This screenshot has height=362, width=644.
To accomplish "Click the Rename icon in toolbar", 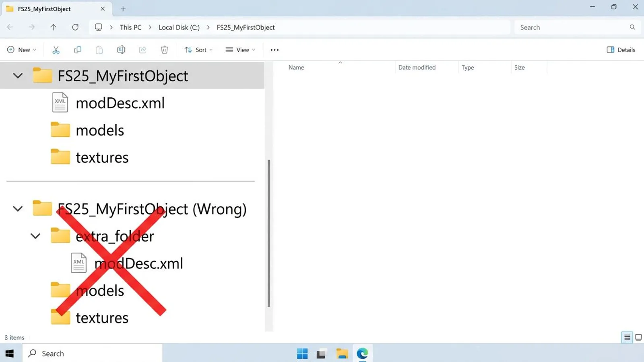I will pos(121,50).
